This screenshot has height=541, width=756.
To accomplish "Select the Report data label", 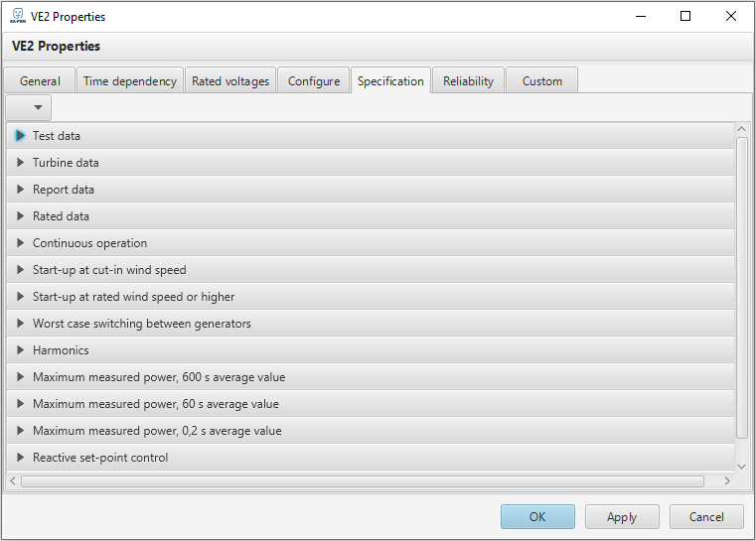I will (x=64, y=190).
